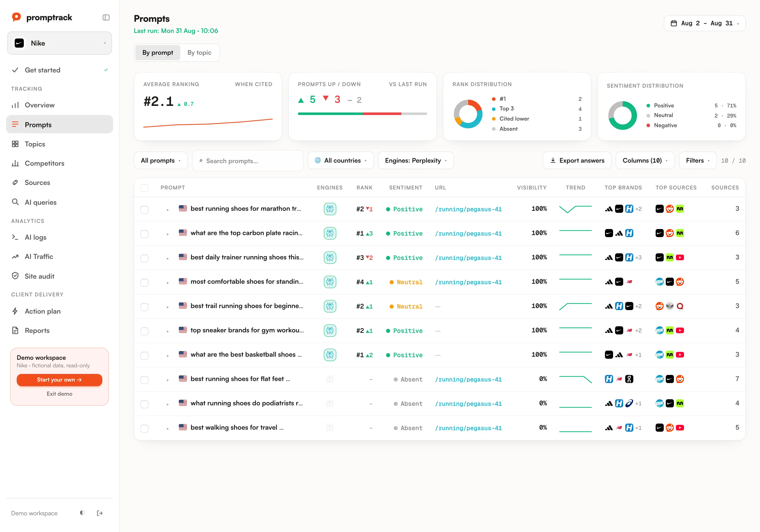Click the Action plan lightning icon
Image resolution: width=760 pixels, height=532 pixels.
point(15,311)
